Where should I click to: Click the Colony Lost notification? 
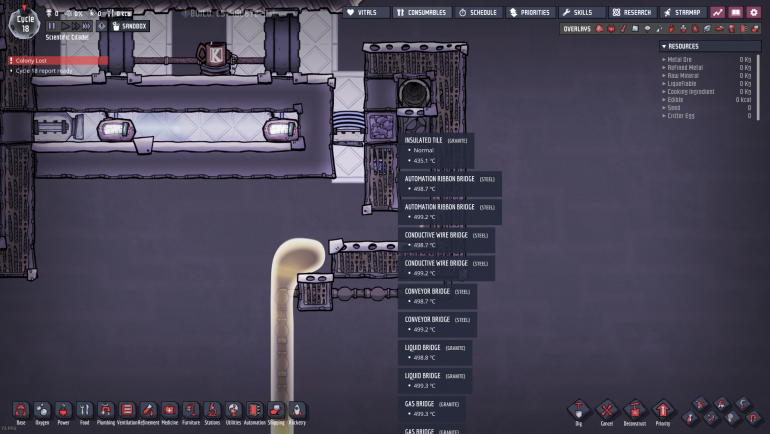click(x=54, y=60)
